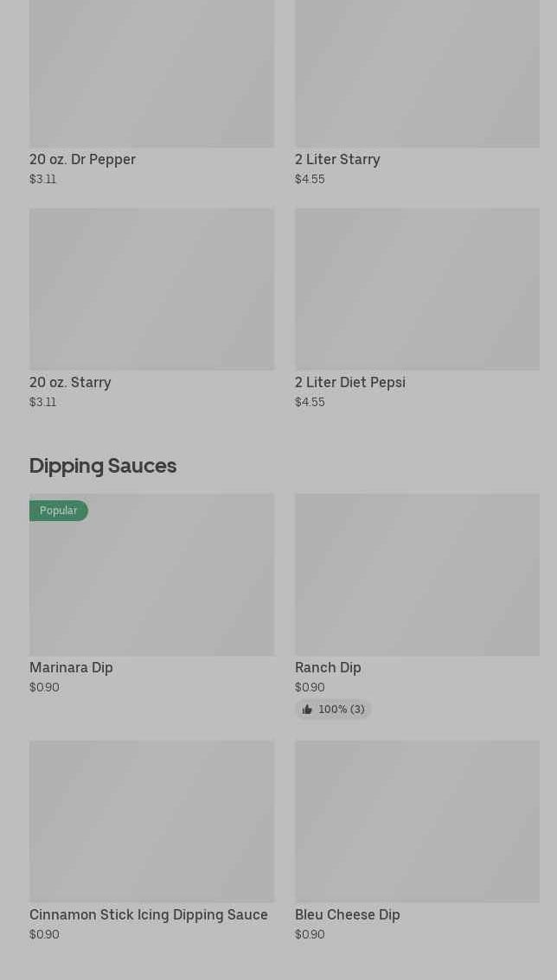
Task: Click the thumbs-up icon under Ranch Dip
Action: click(307, 710)
